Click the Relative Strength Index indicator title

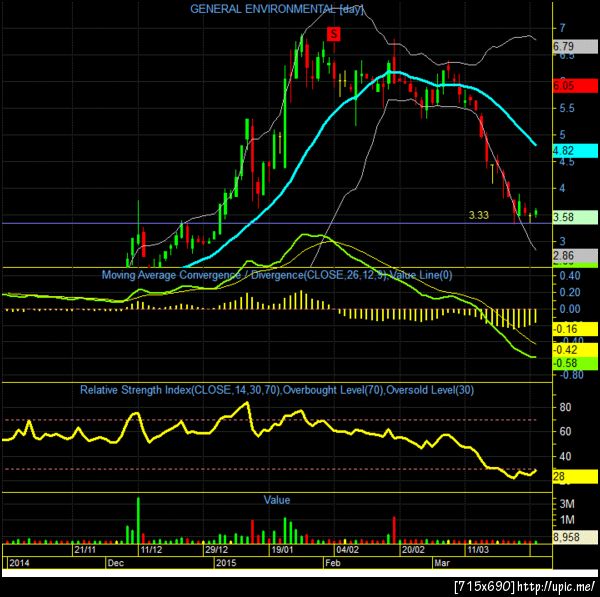277,390
